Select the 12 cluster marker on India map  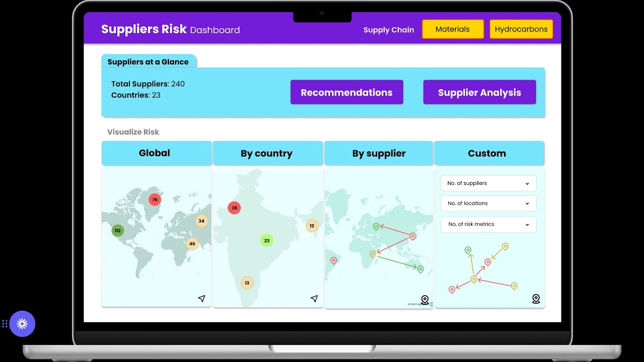tap(312, 226)
